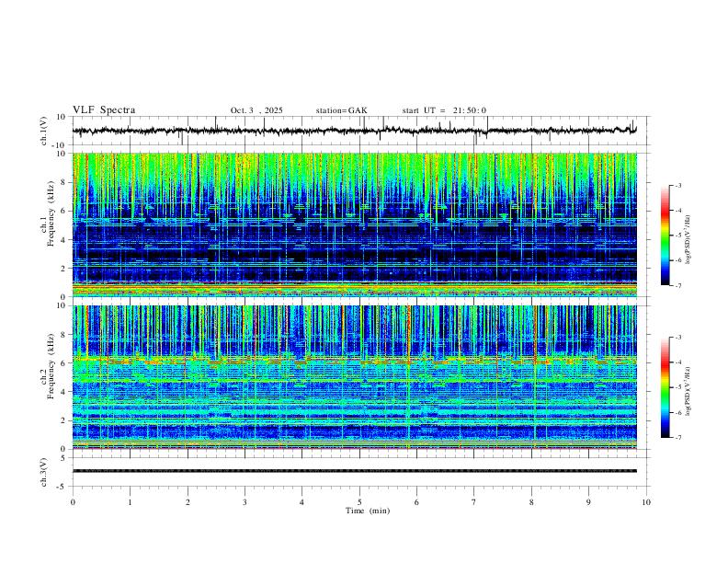Click the ch.3 flat black trace
728x563 pixels.
(355, 471)
